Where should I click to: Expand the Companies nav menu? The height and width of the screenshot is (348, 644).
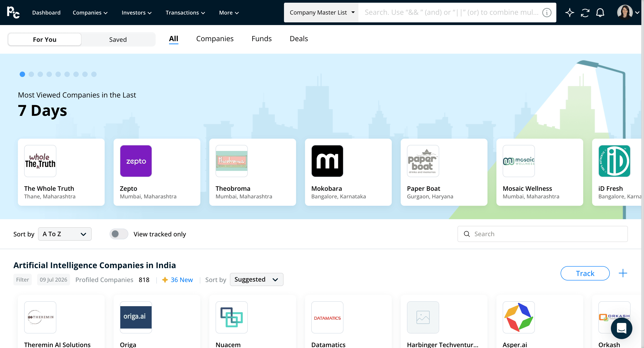coord(90,13)
